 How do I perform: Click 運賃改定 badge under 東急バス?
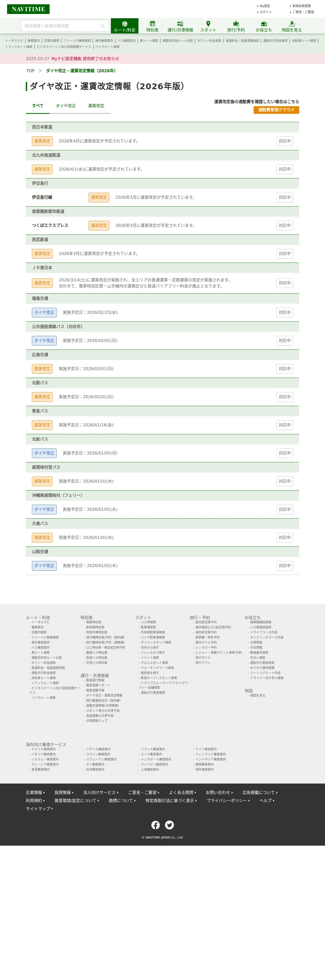pyautogui.click(x=42, y=425)
